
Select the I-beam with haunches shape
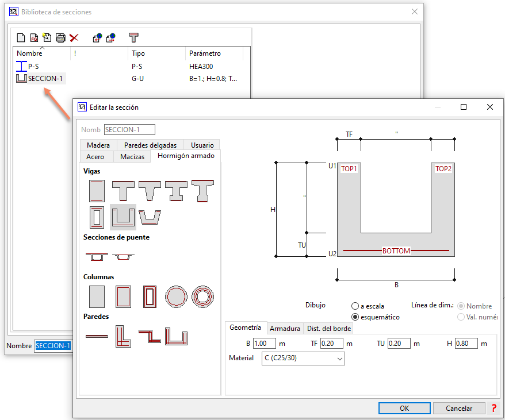click(202, 191)
